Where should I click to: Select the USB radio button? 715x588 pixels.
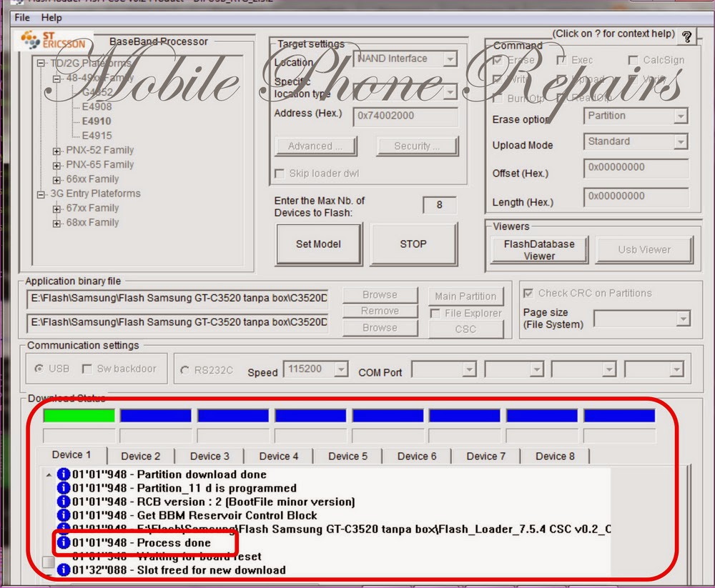point(39,368)
